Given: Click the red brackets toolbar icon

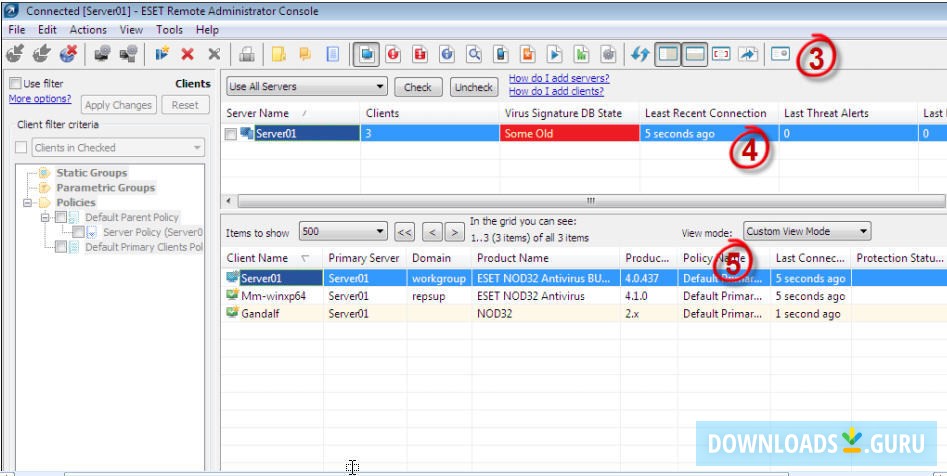Looking at the screenshot, I should (x=721, y=54).
